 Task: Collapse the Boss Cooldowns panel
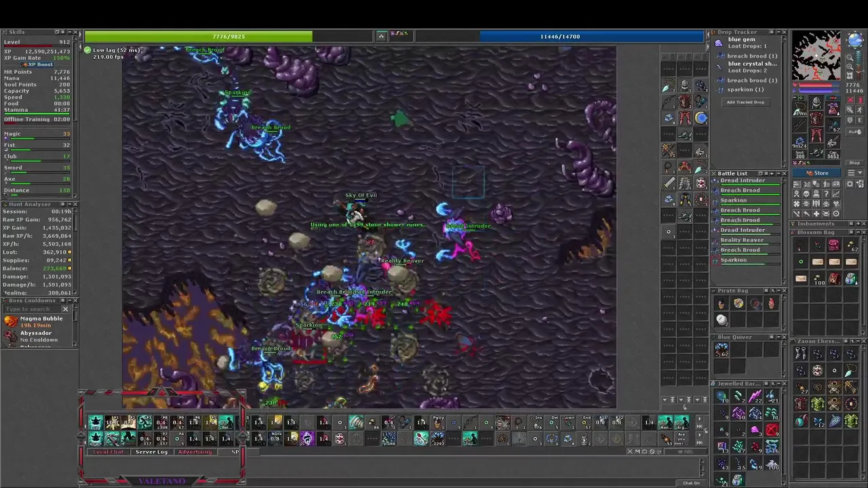[70, 300]
